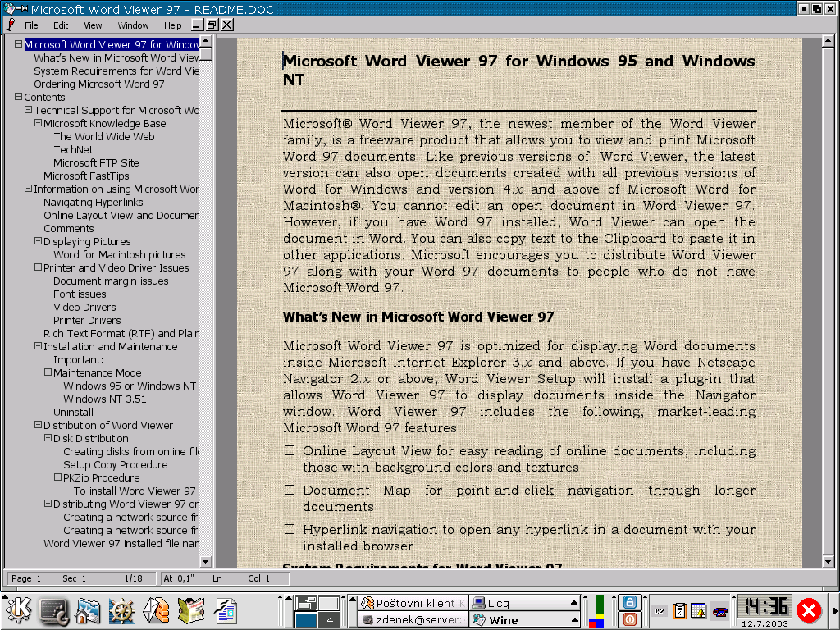Minimize the README.DOC document window
The image size is (840, 630).
coord(197,25)
